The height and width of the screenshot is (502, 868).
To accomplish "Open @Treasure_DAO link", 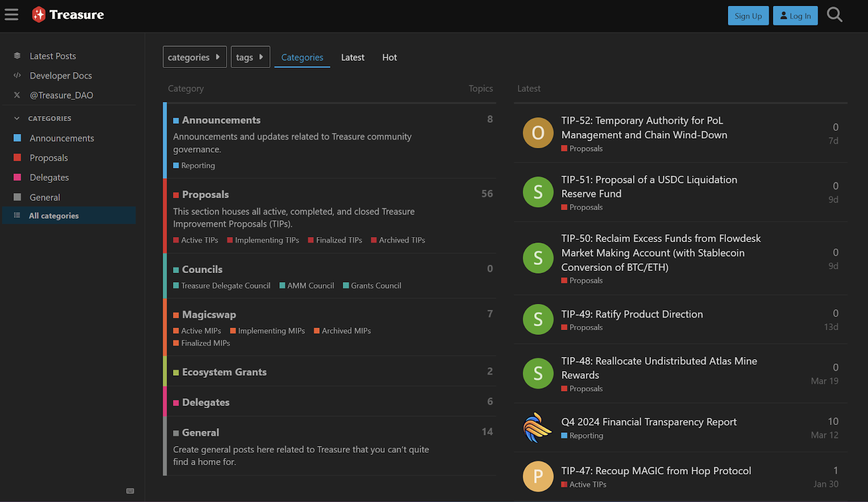I will tap(61, 95).
